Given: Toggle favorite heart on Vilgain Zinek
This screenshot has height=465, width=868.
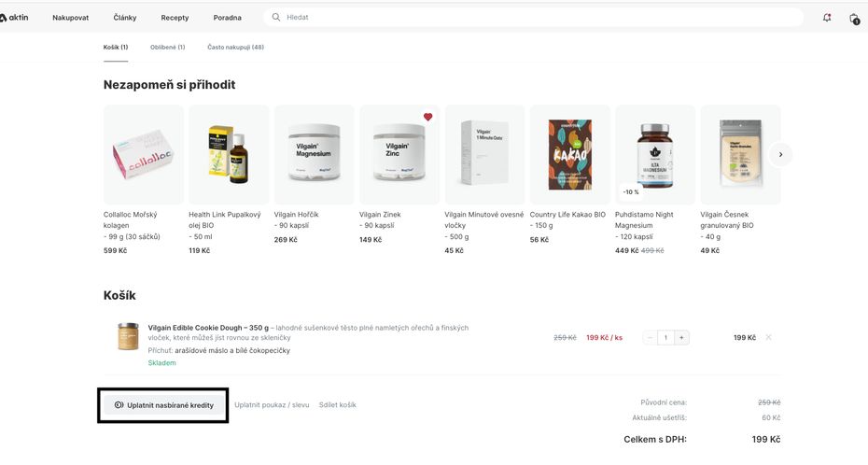Looking at the screenshot, I should (427, 117).
